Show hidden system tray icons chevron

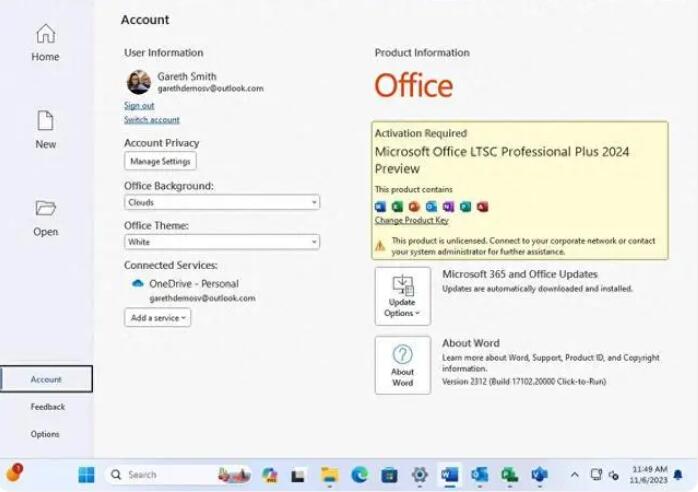(x=575, y=475)
